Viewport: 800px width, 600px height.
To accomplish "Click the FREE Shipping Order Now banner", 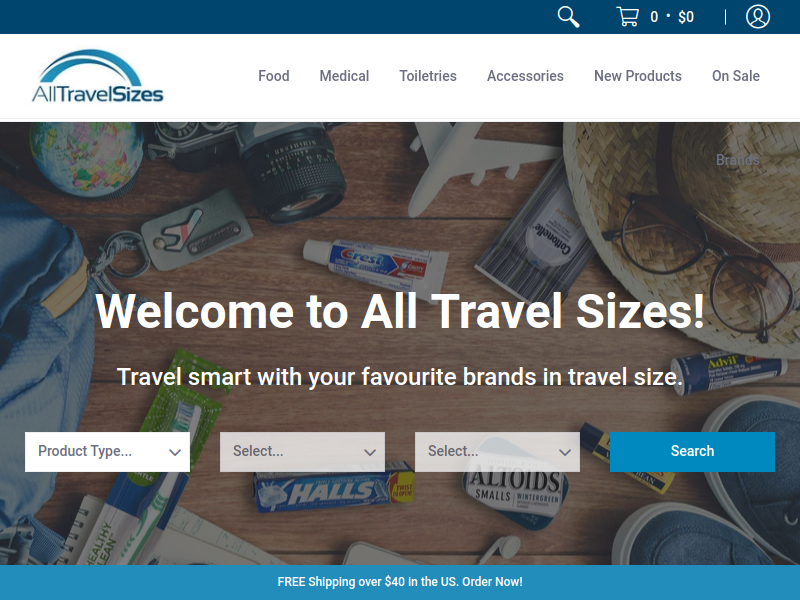I will pyautogui.click(x=400, y=582).
